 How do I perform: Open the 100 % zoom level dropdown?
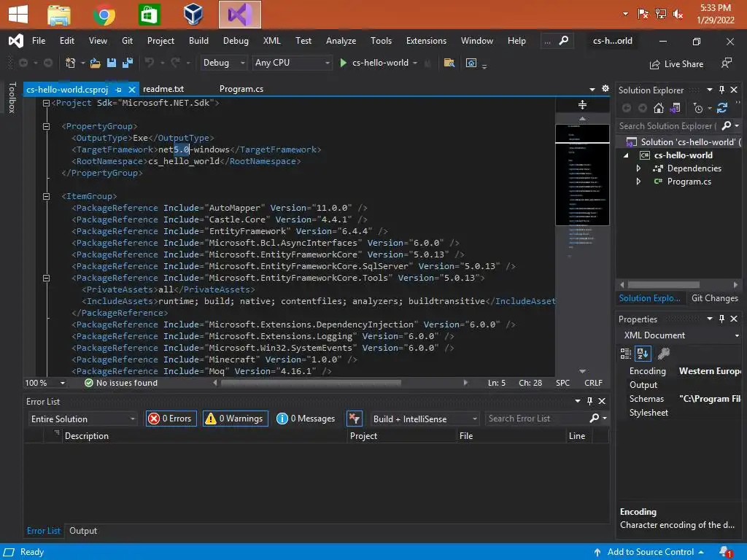click(x=63, y=383)
